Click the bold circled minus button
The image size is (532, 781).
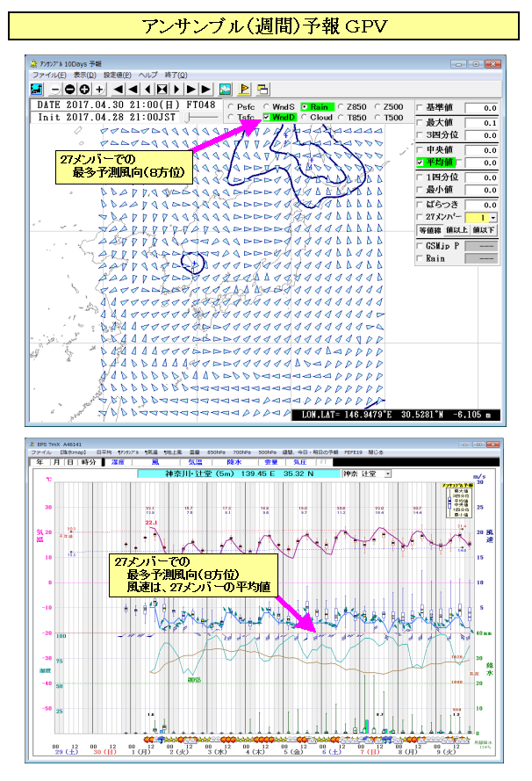click(x=70, y=89)
